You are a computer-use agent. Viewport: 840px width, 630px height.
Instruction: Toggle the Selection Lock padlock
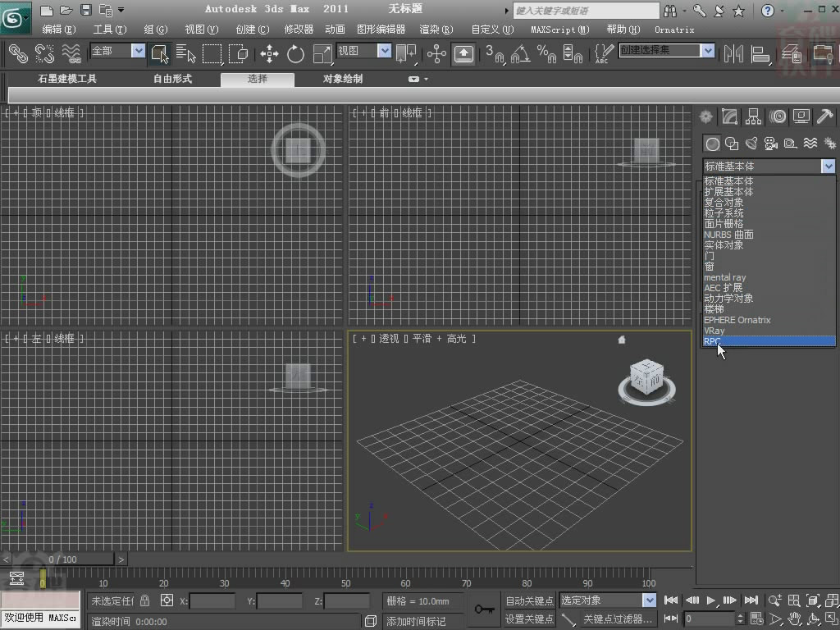[144, 600]
